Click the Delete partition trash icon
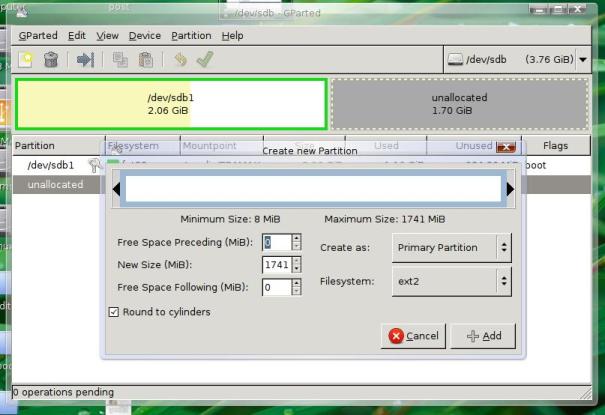Image resolution: width=605 pixels, height=415 pixels. [x=51, y=60]
